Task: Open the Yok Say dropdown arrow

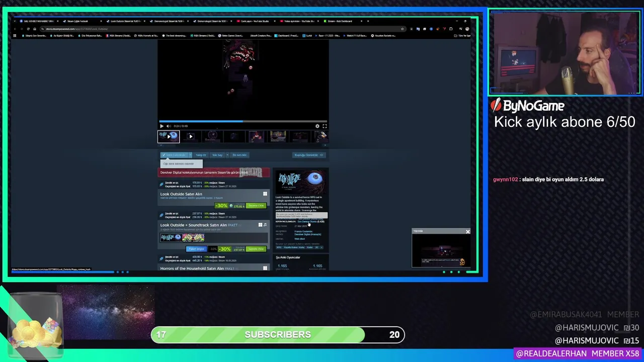Action: (x=227, y=155)
